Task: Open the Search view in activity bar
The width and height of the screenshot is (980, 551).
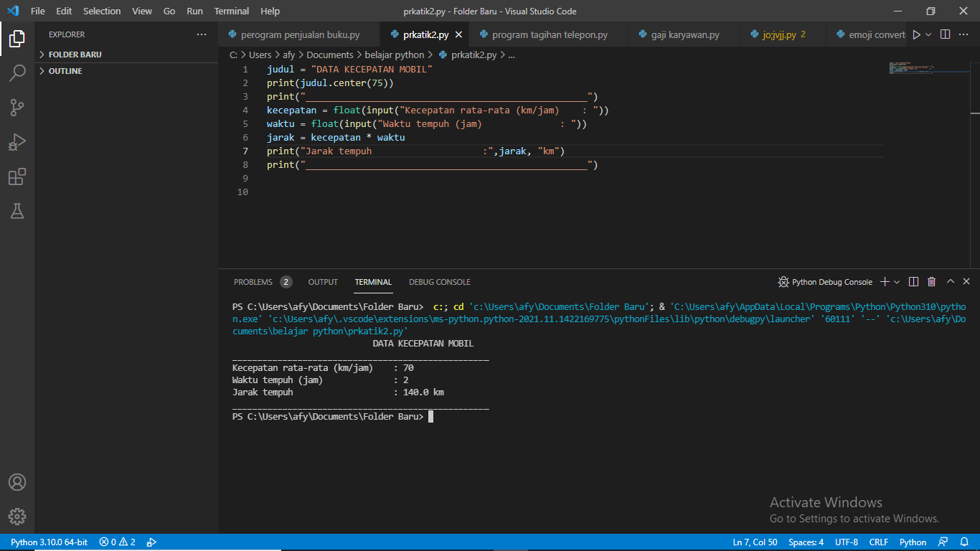Action: [17, 72]
